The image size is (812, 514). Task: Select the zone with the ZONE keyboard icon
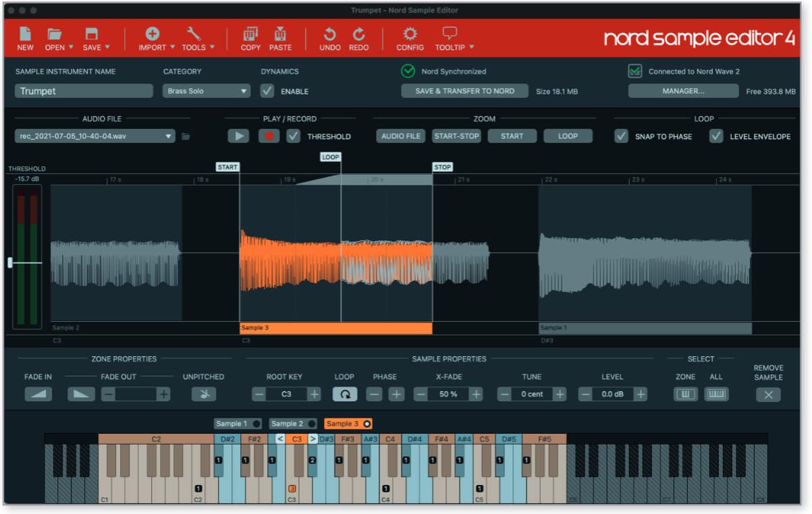coord(686,395)
